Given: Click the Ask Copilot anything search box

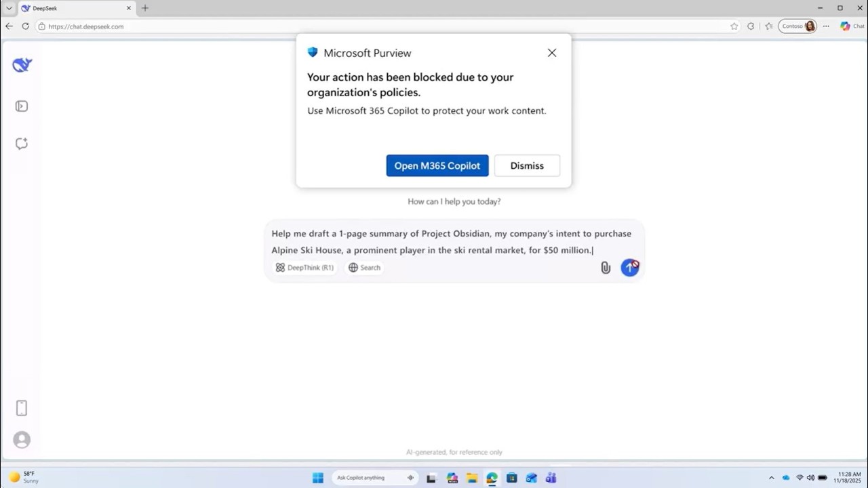Looking at the screenshot, I should 374,478.
